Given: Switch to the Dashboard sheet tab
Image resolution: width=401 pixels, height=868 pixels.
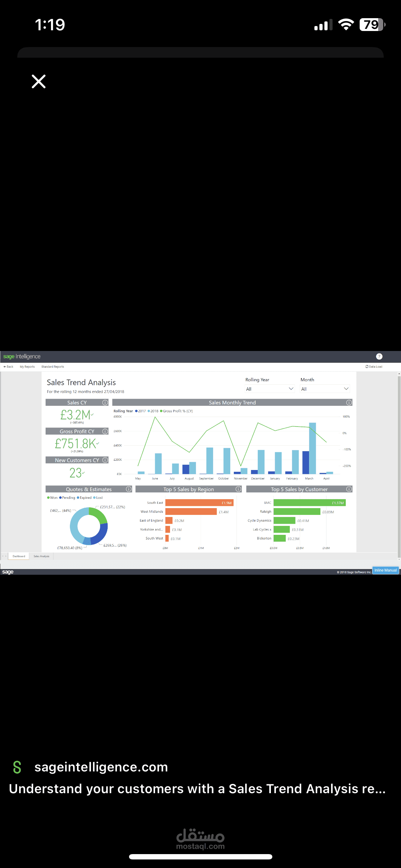Looking at the screenshot, I should tap(19, 556).
